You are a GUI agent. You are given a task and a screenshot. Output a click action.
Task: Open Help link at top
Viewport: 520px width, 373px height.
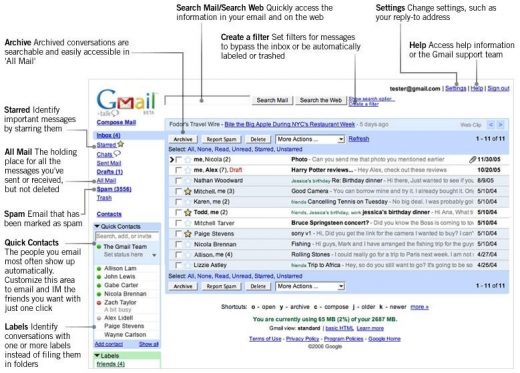click(477, 88)
